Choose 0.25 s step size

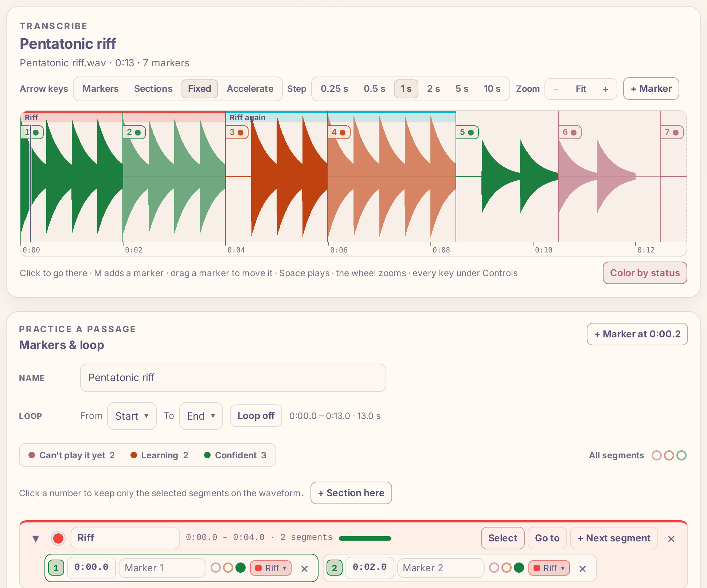pyautogui.click(x=334, y=89)
